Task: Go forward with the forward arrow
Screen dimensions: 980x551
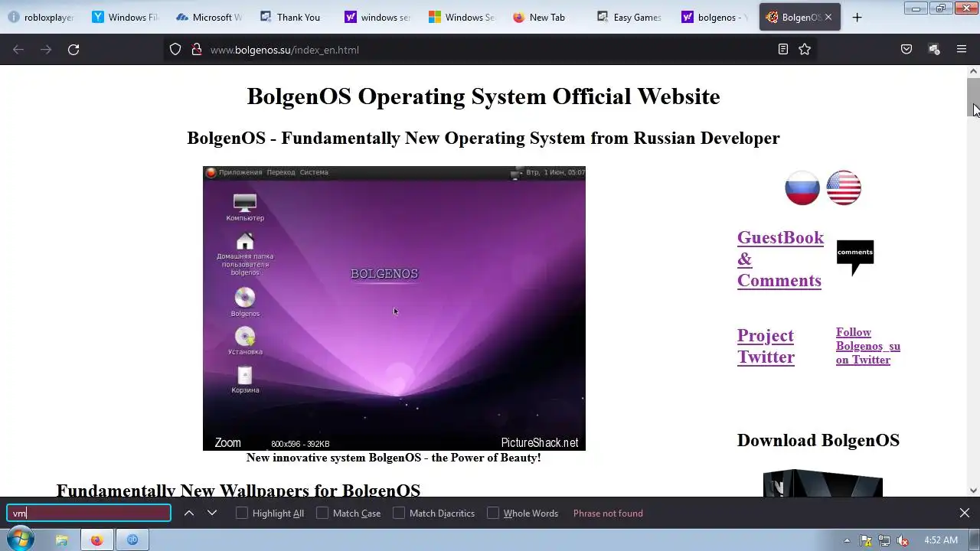Action: (x=46, y=50)
